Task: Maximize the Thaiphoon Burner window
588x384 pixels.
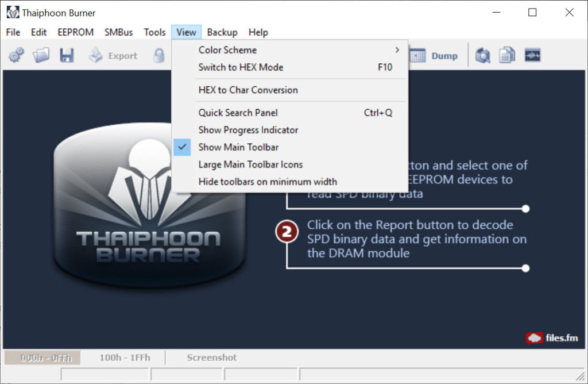Action: 532,13
